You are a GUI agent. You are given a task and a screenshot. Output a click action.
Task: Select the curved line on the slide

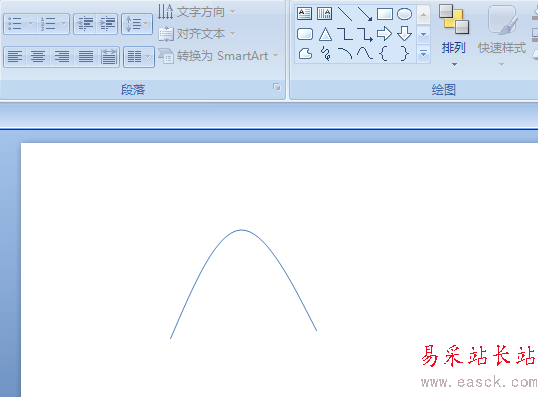(243, 230)
